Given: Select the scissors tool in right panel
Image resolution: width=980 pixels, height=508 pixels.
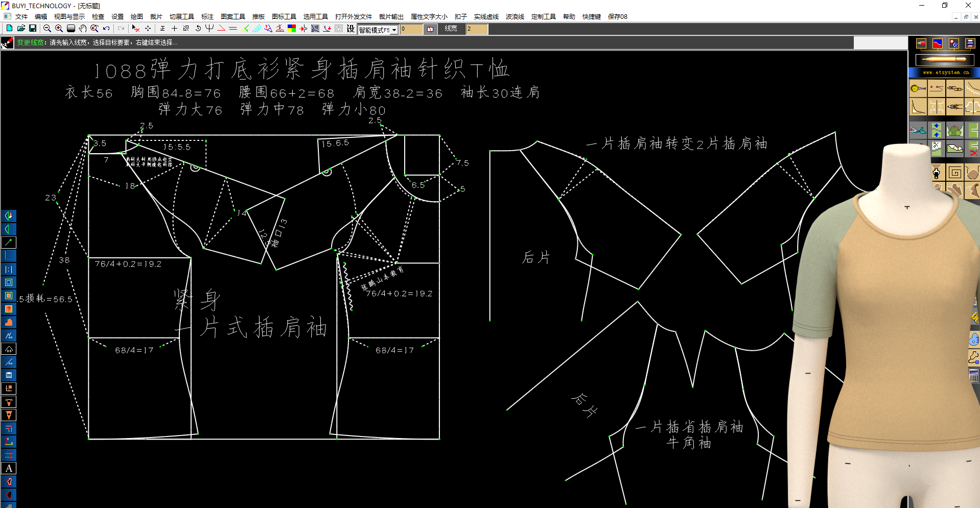Looking at the screenshot, I should click(918, 130).
